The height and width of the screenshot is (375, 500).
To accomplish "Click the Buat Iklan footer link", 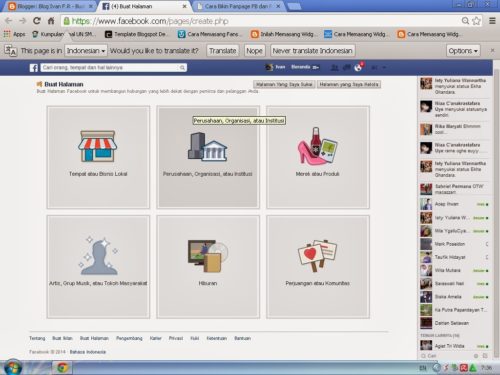I will tap(62, 338).
